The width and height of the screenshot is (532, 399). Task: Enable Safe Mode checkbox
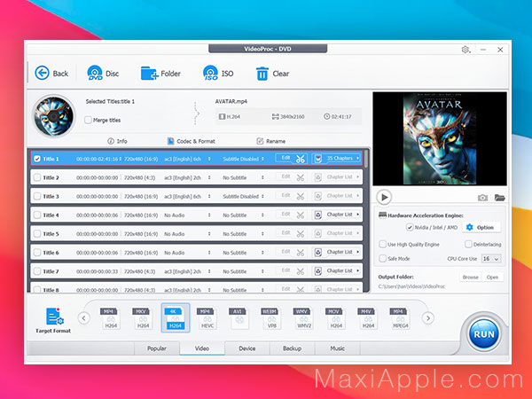pos(383,259)
